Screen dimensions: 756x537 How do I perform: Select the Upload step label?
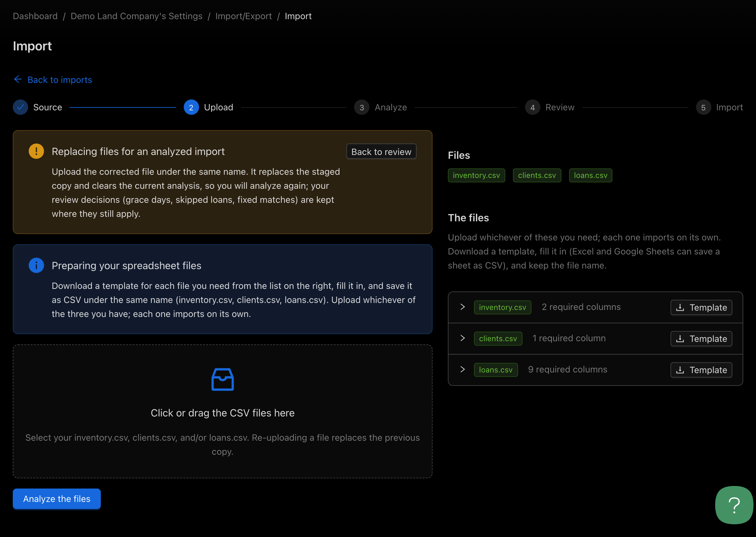tap(219, 107)
